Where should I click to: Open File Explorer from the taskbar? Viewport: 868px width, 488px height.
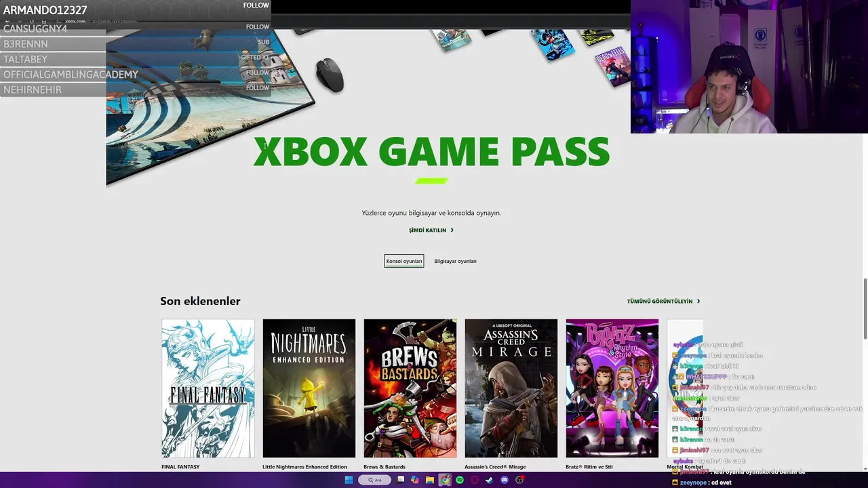pos(430,480)
